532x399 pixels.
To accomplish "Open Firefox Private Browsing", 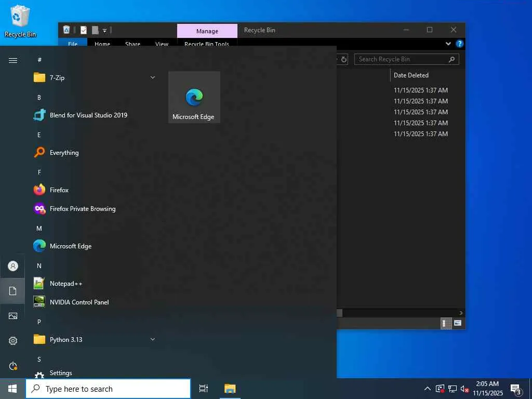I will (95, 209).
